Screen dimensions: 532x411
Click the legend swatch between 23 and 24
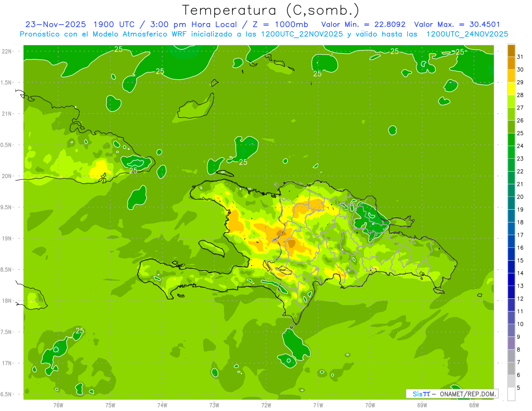[511, 152]
